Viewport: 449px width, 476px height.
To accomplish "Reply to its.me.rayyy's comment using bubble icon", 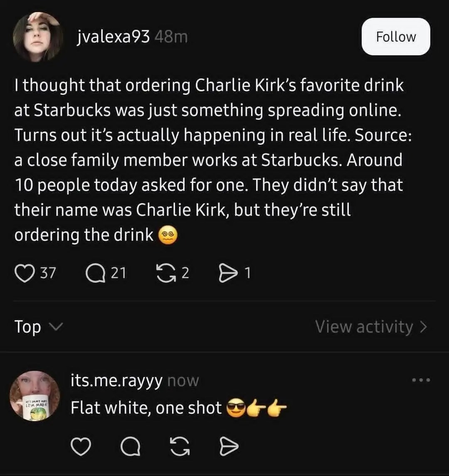I will click(131, 446).
